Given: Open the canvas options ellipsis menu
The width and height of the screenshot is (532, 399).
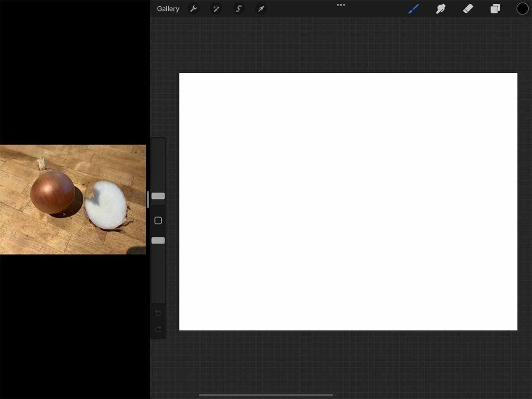Looking at the screenshot, I should [341, 5].
